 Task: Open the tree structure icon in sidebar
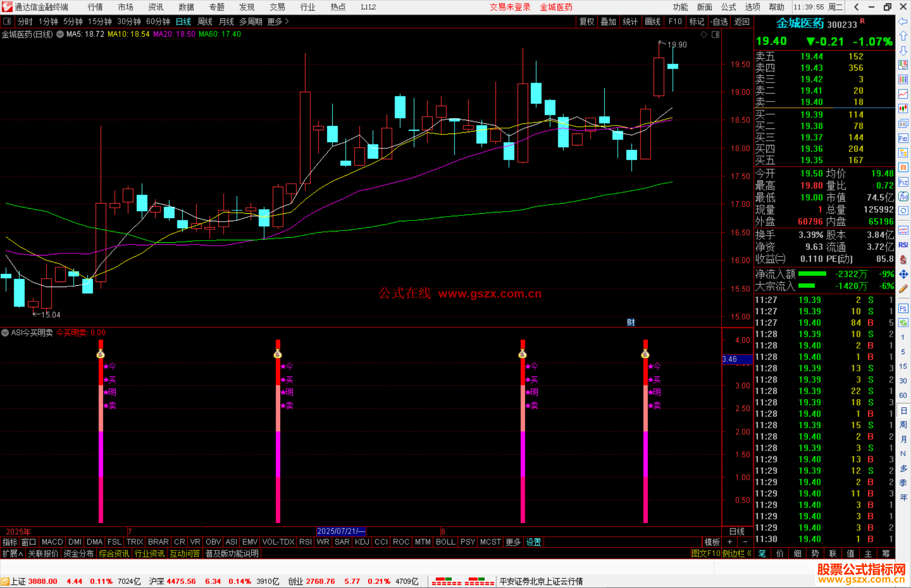pos(903,153)
